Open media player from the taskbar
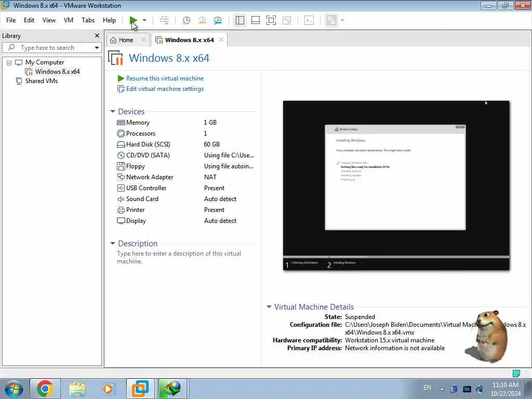 click(109, 389)
